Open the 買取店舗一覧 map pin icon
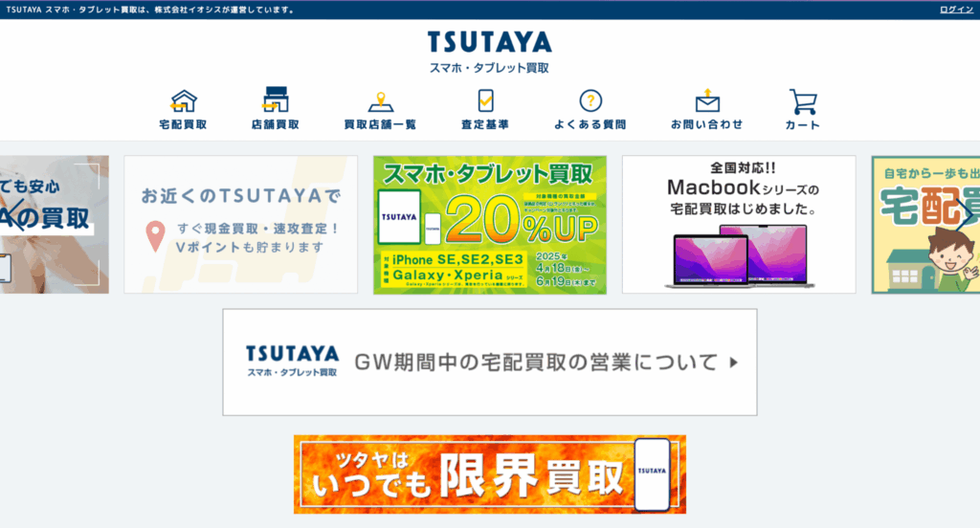The height and width of the screenshot is (528, 980). 380,101
